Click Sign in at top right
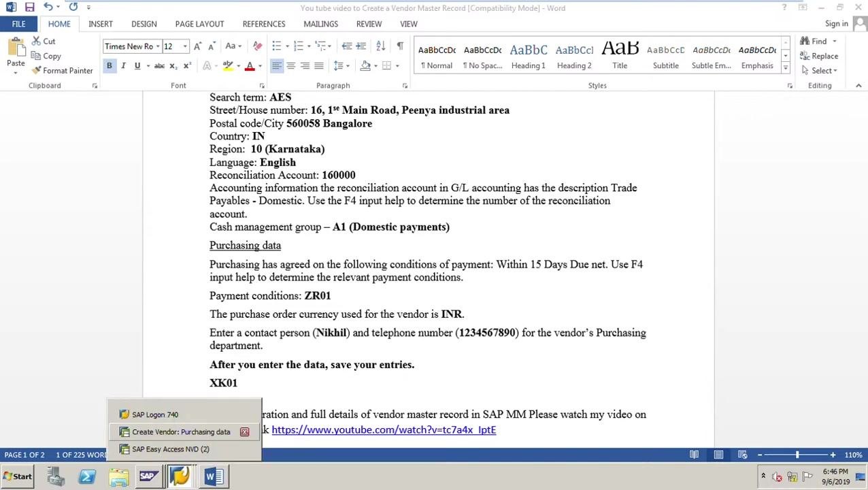The height and width of the screenshot is (490, 868). [x=837, y=24]
